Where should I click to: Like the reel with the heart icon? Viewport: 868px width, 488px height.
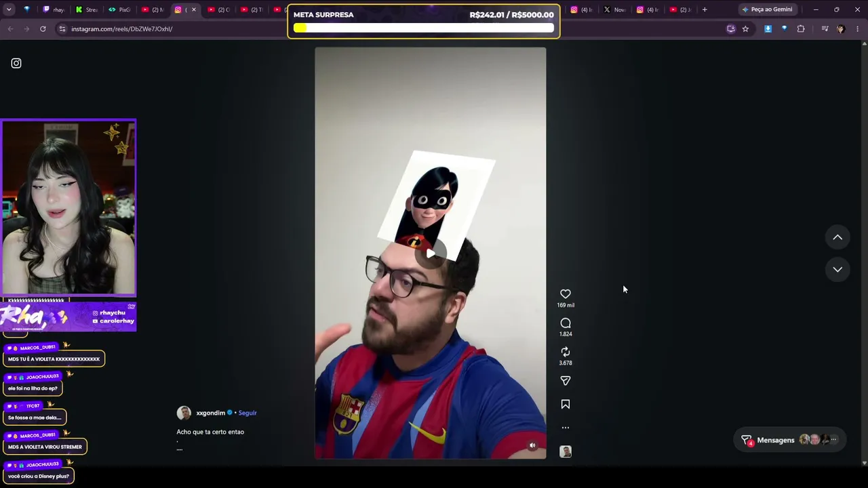point(566,293)
